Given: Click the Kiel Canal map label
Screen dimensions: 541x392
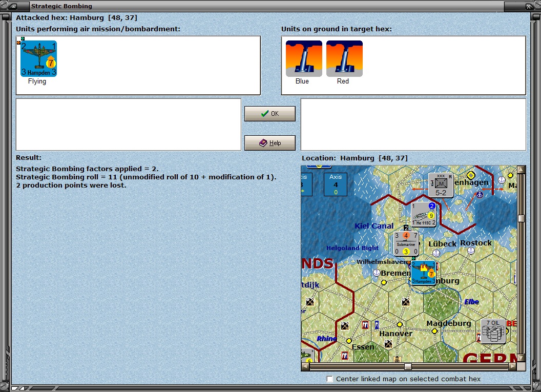Looking at the screenshot, I should (374, 226).
